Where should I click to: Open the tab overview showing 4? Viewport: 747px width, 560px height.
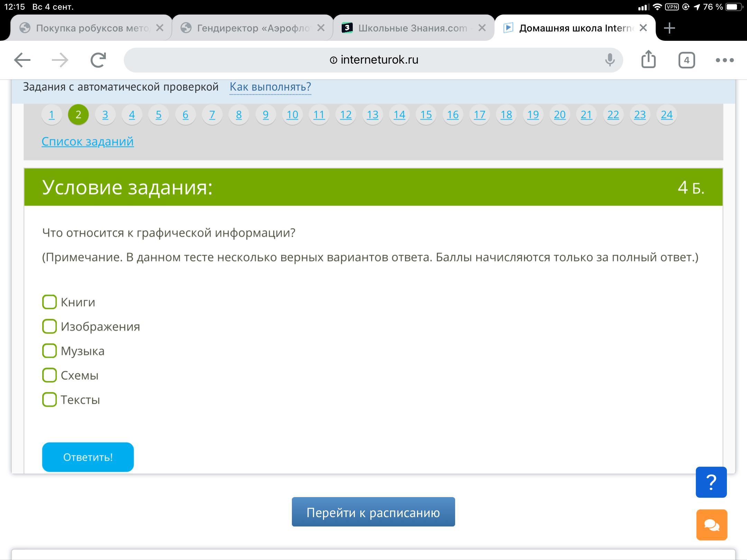(x=686, y=60)
